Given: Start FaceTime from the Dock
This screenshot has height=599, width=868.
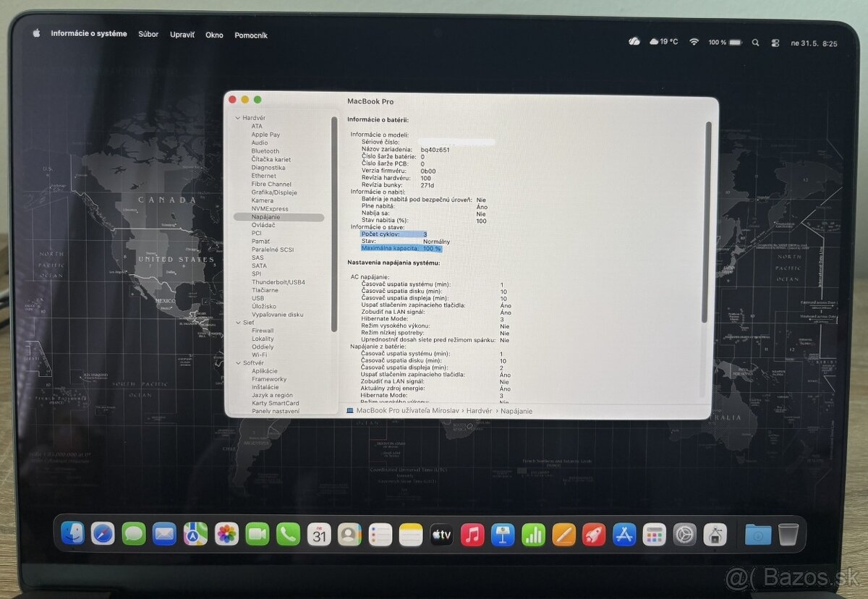Looking at the screenshot, I should point(258,534).
